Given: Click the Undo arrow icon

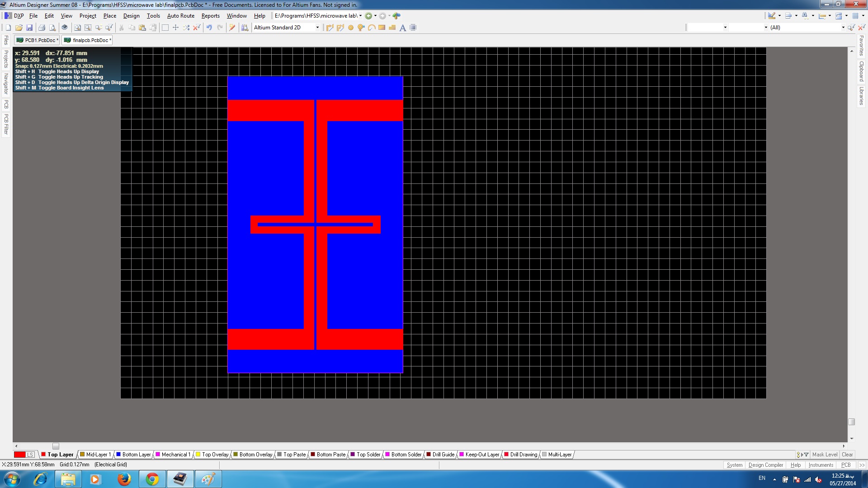Looking at the screenshot, I should pyautogui.click(x=209, y=28).
